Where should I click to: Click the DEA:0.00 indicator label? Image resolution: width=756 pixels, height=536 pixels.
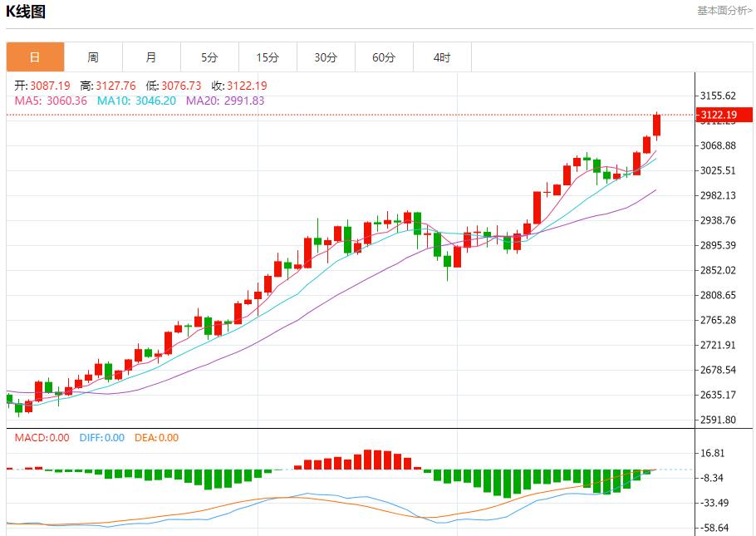[156, 438]
